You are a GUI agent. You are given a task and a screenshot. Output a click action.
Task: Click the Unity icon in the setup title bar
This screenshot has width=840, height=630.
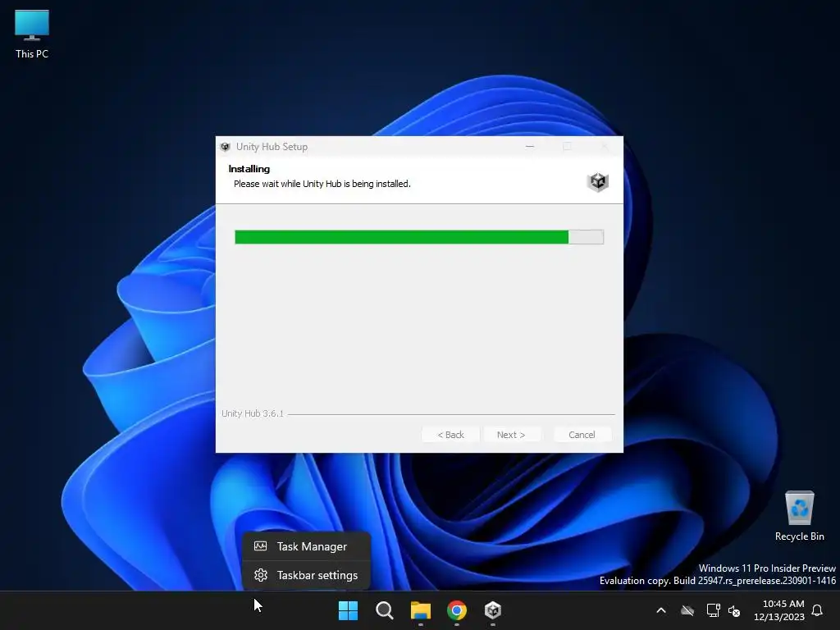tap(226, 147)
